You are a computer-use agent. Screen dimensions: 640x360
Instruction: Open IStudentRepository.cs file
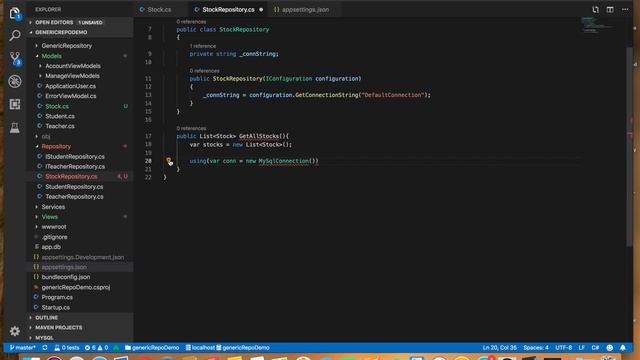[75, 156]
